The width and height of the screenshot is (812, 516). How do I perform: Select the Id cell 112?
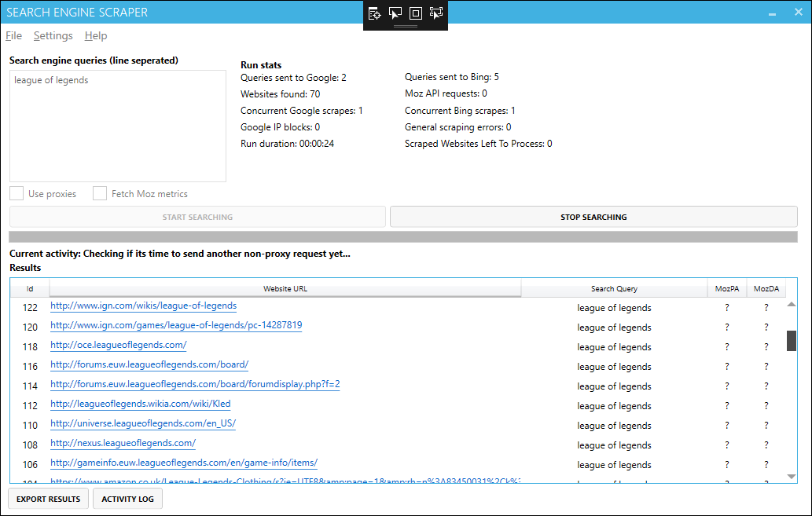(30, 406)
